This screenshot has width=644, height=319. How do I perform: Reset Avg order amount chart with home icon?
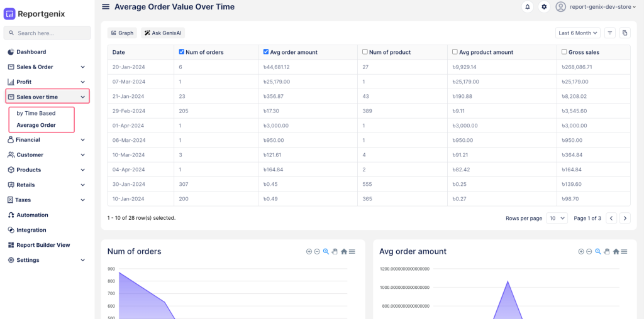pyautogui.click(x=616, y=251)
